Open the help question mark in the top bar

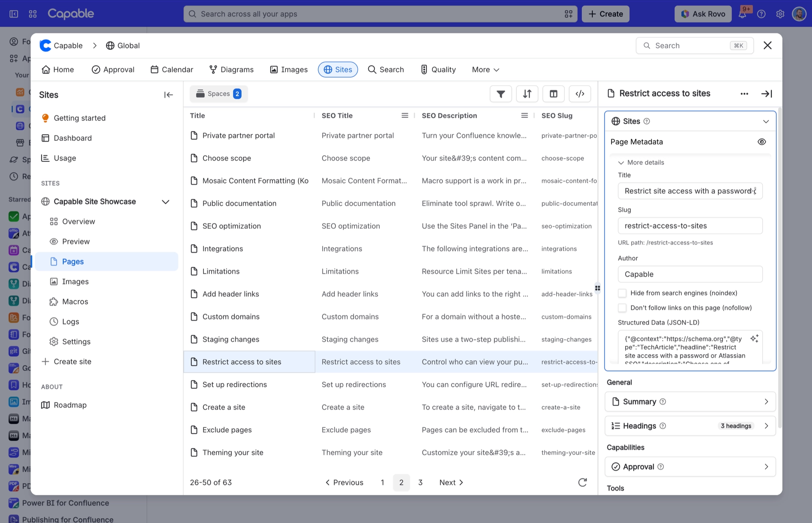coord(761,14)
